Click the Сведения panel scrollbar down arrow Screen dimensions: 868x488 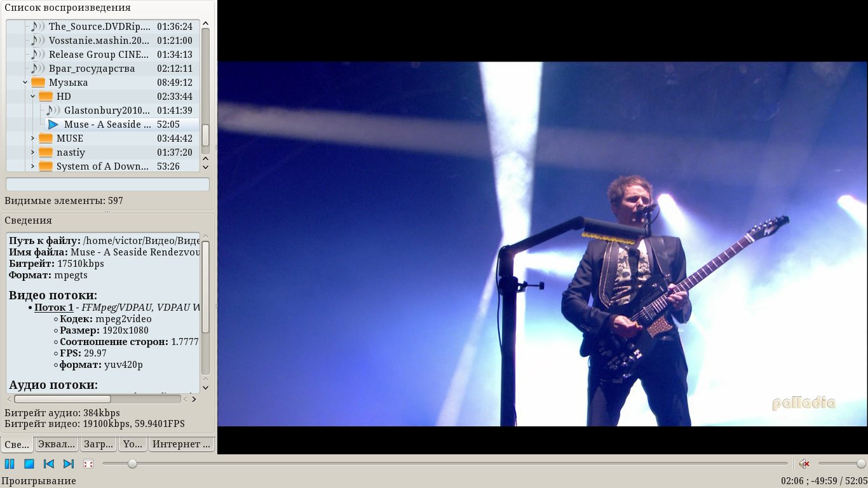[206, 387]
